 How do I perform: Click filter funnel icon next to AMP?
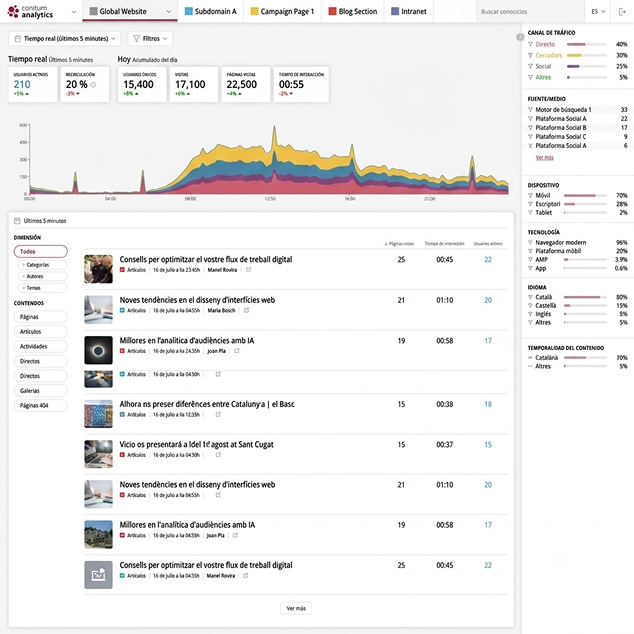coord(530,260)
